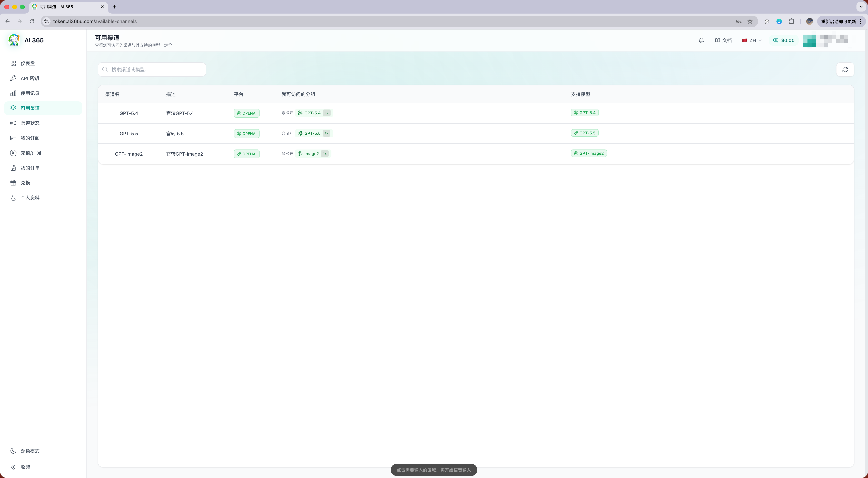The width and height of the screenshot is (868, 478).
Task: Click the browser extensions puzzle icon
Action: (792, 21)
